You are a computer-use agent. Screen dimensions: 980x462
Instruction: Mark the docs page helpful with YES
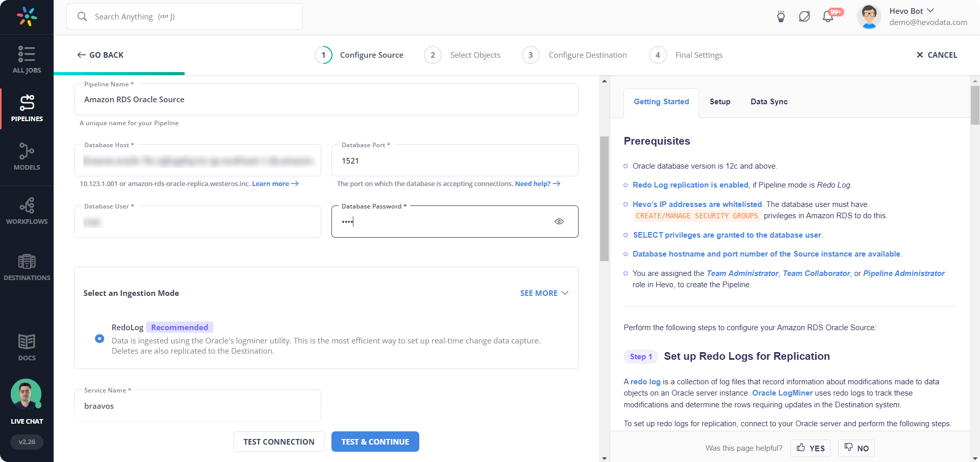(810, 448)
